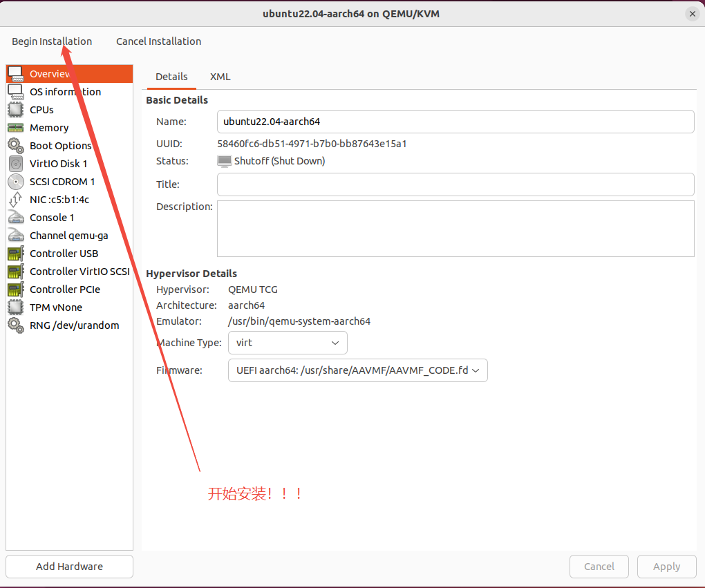705x588 pixels.
Task: Select the TPM vNone chip icon
Action: [16, 307]
